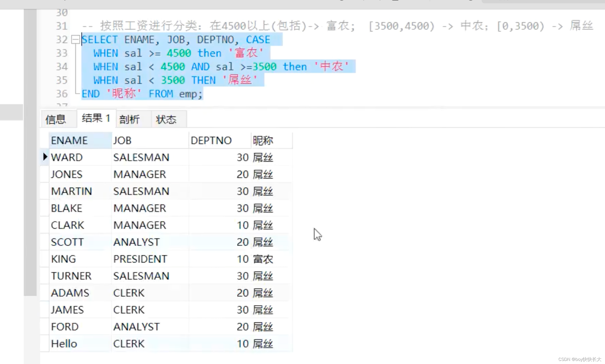Image resolution: width=605 pixels, height=364 pixels.
Task: Select MARTIN's SALESMAN cell in the grid
Action: [141, 191]
